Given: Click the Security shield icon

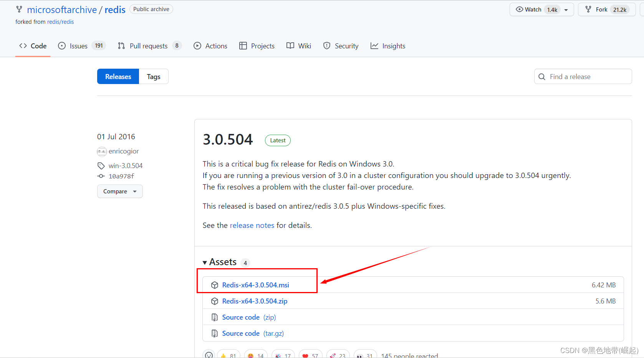Looking at the screenshot, I should (x=326, y=46).
